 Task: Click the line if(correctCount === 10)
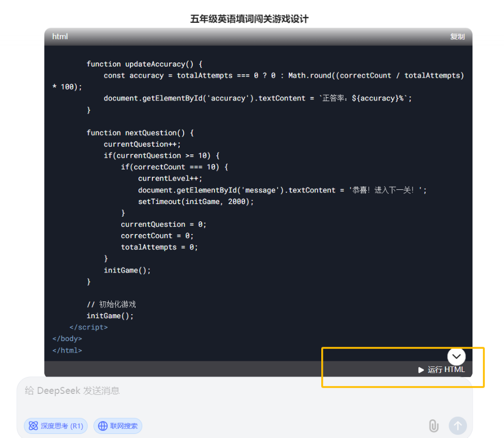click(x=175, y=167)
